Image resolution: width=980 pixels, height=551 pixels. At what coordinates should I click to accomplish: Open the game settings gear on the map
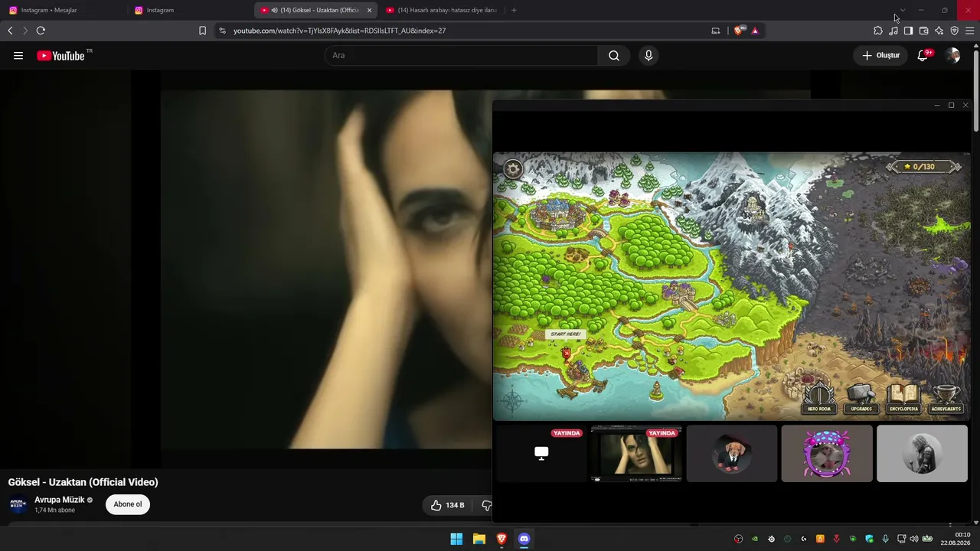coord(513,169)
